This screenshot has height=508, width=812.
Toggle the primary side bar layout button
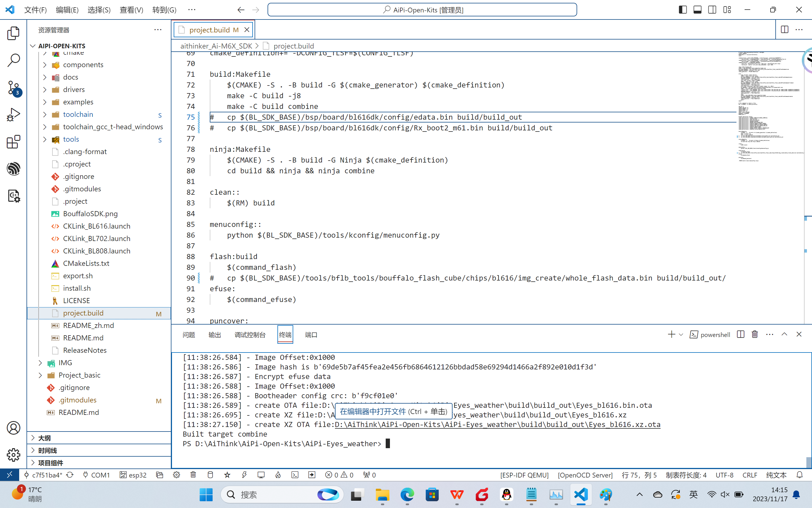pyautogui.click(x=683, y=10)
